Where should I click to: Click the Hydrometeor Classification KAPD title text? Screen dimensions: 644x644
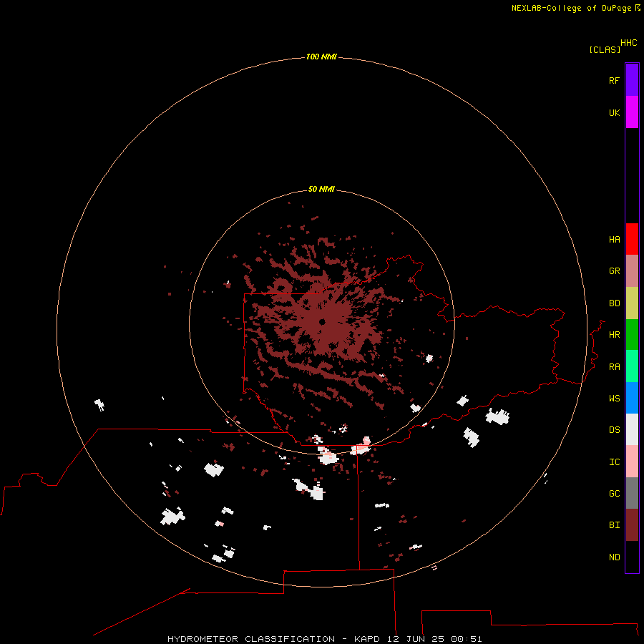click(x=324, y=639)
